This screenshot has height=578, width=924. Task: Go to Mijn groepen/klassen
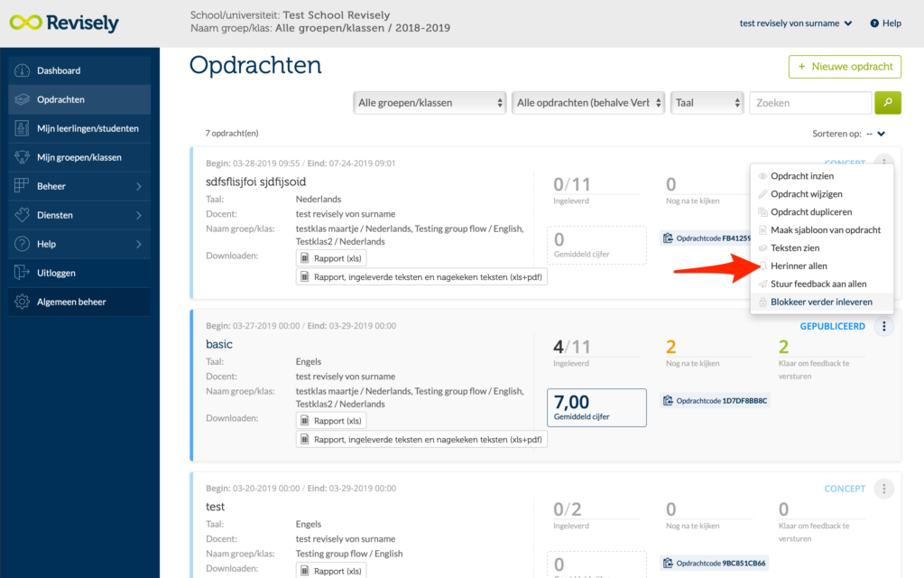pyautogui.click(x=79, y=157)
